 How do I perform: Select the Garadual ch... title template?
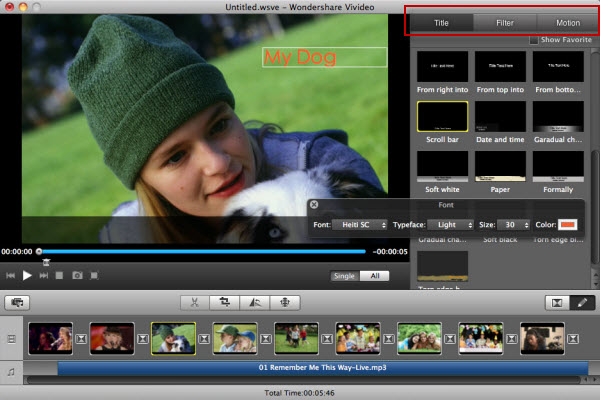click(558, 117)
